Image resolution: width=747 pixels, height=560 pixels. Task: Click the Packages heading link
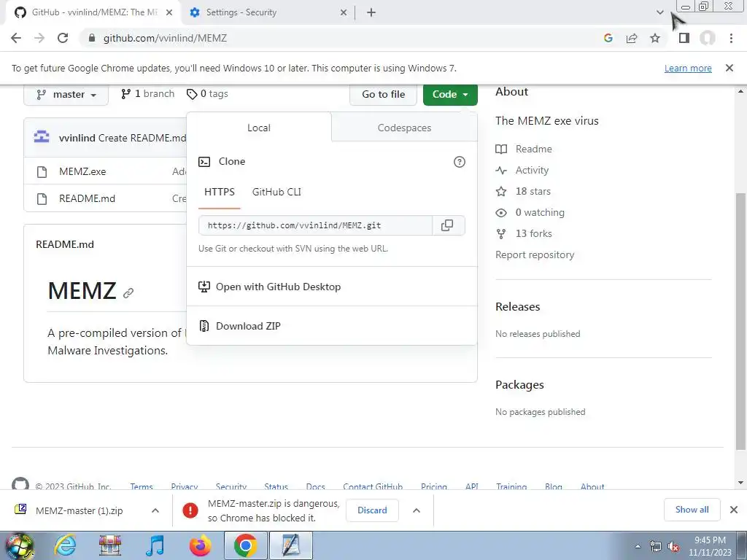click(519, 385)
